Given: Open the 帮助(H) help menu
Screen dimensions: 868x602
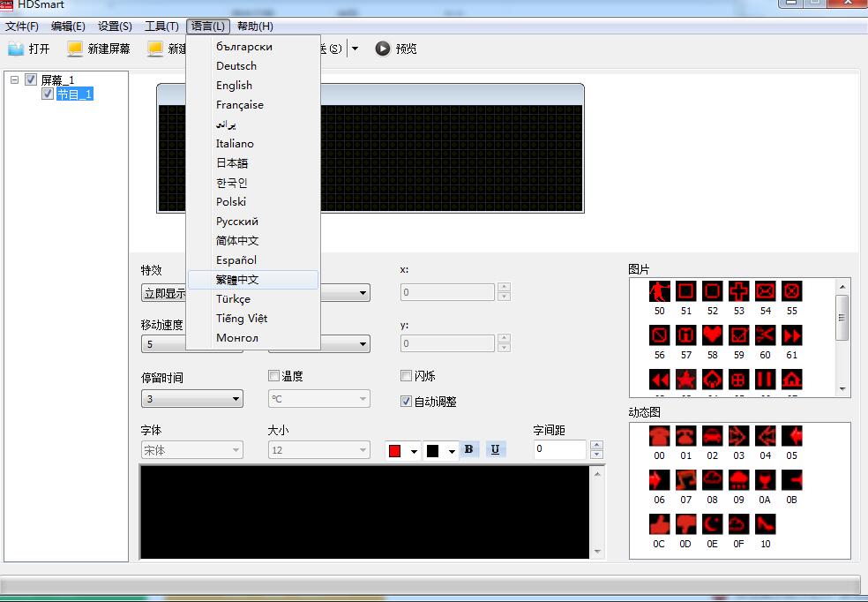Looking at the screenshot, I should click(255, 26).
